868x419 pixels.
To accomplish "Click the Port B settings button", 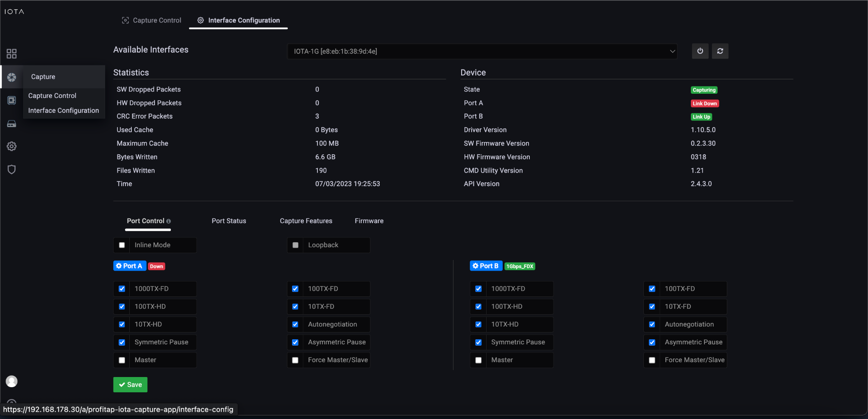I will pos(486,266).
